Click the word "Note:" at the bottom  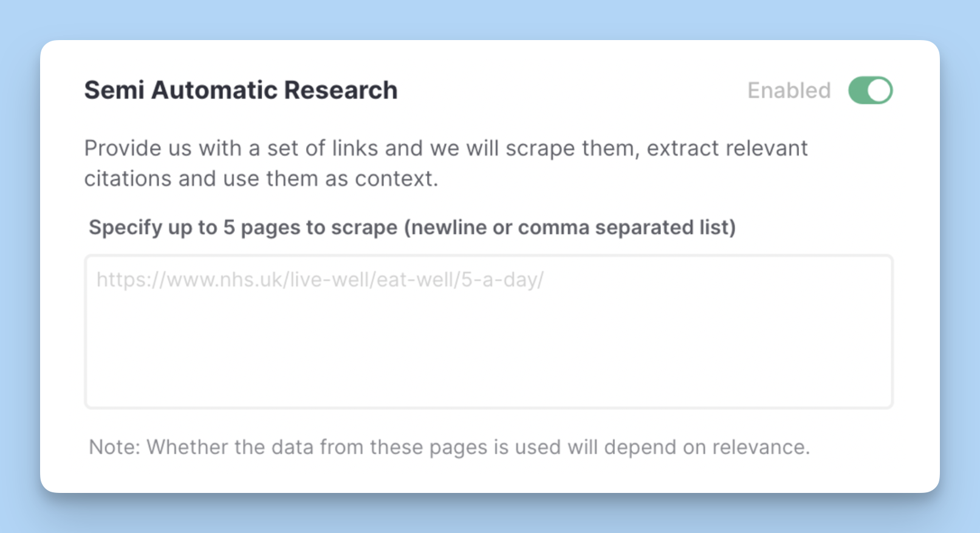pos(115,447)
